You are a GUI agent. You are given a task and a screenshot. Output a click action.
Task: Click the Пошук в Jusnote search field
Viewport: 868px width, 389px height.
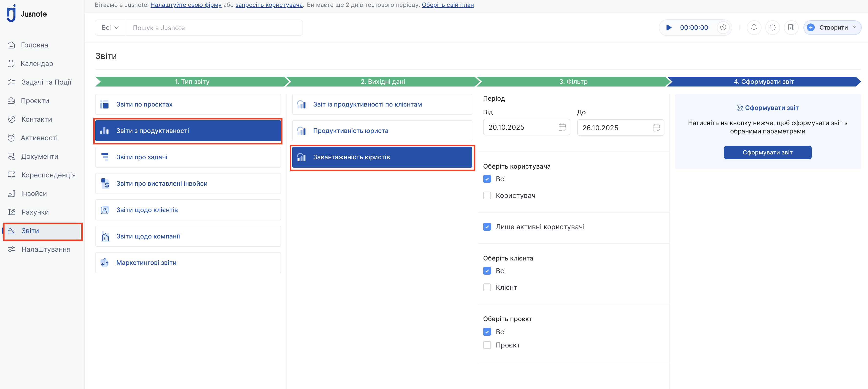click(214, 28)
